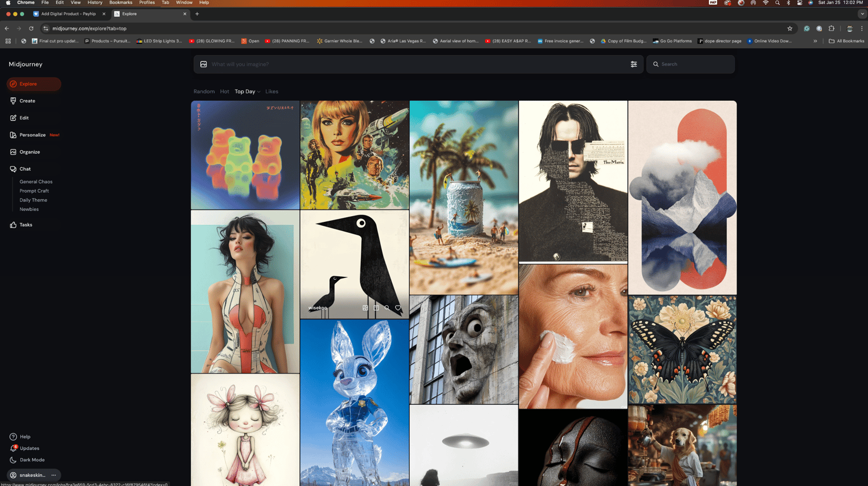
Task: Open the All Bookmarks folder
Action: tap(847, 41)
